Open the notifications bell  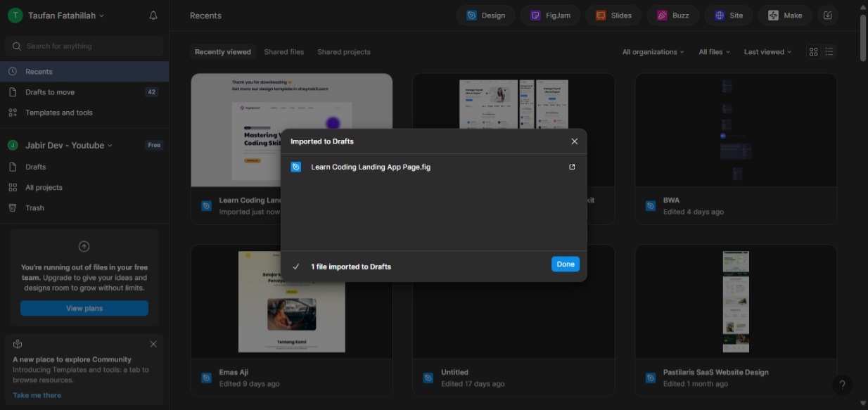pyautogui.click(x=153, y=15)
